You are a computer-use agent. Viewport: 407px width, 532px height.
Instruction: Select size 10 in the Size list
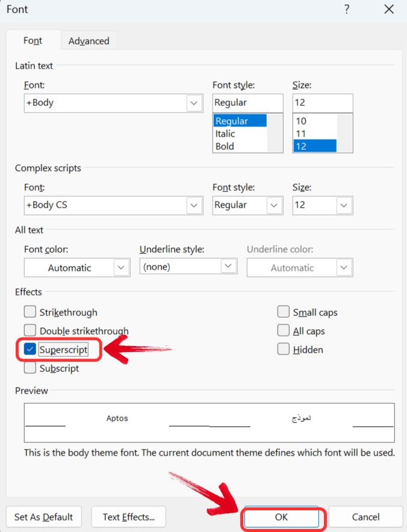307,121
